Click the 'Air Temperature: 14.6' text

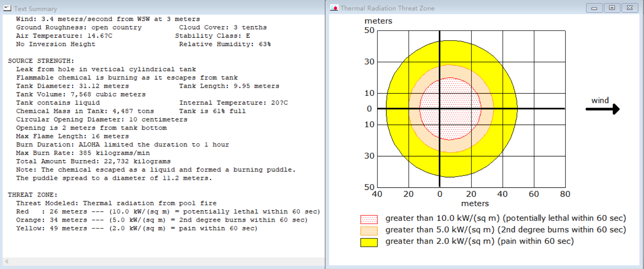(x=64, y=36)
